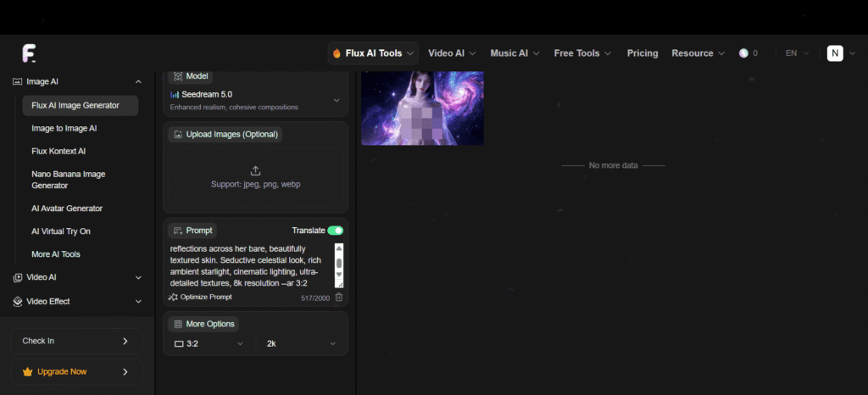This screenshot has width=868, height=395.
Task: Click the credits coin icon
Action: tap(743, 53)
